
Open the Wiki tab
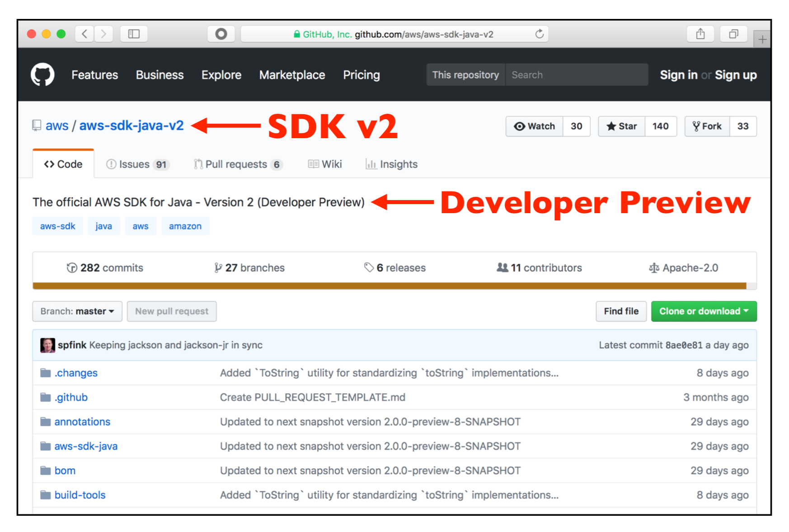(x=325, y=164)
